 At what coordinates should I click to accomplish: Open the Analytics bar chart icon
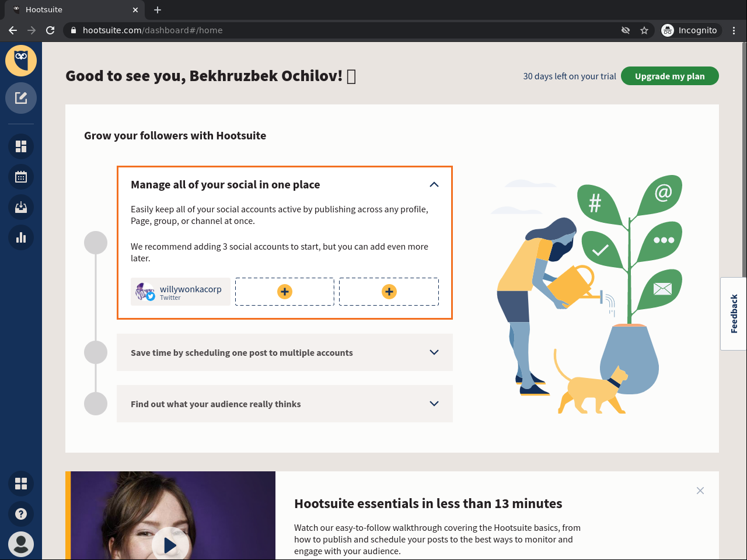click(x=21, y=237)
